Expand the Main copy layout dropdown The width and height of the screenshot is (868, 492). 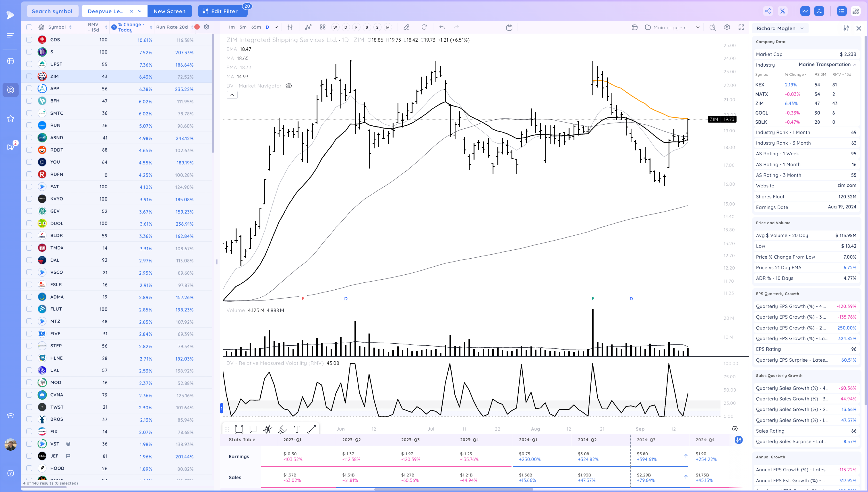coord(698,27)
